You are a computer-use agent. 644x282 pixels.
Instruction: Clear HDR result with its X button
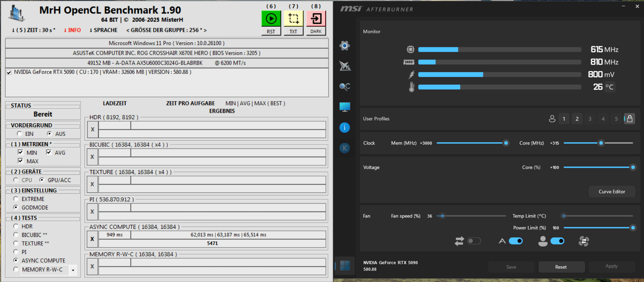(92, 129)
